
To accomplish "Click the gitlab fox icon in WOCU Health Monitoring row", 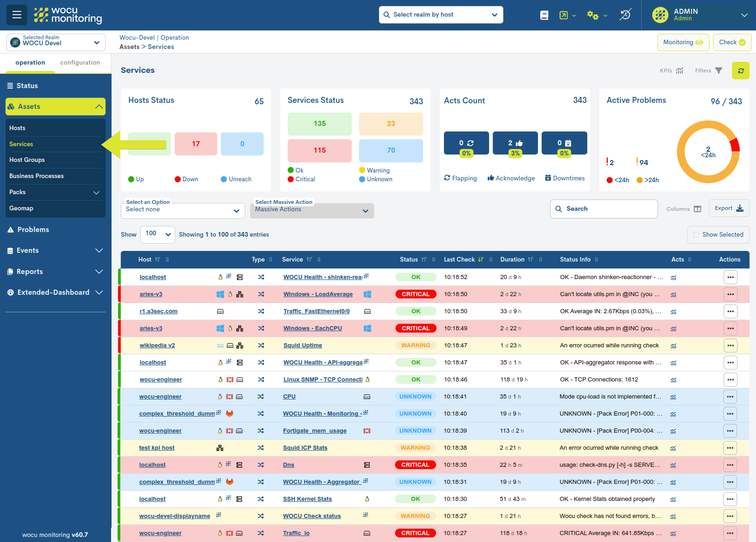I will [x=230, y=413].
